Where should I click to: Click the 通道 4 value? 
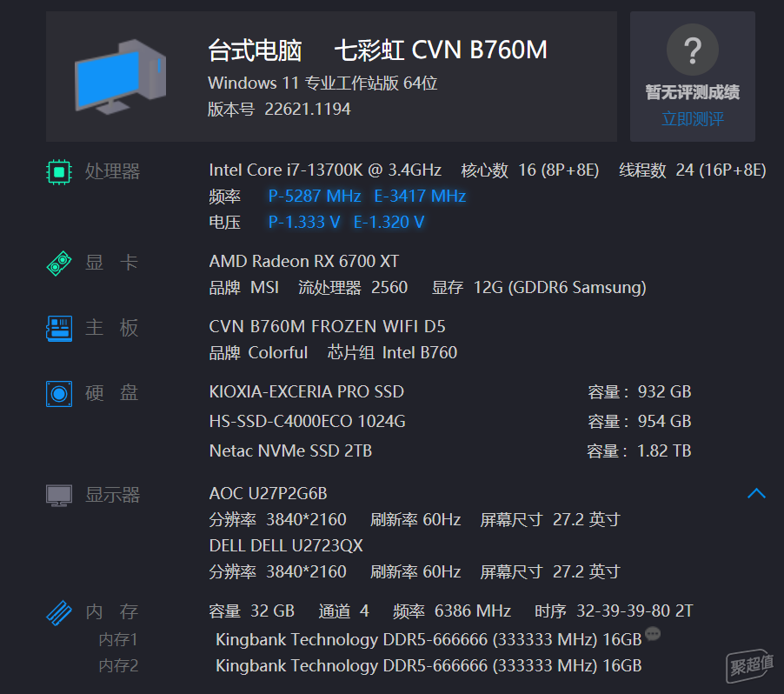(x=344, y=611)
